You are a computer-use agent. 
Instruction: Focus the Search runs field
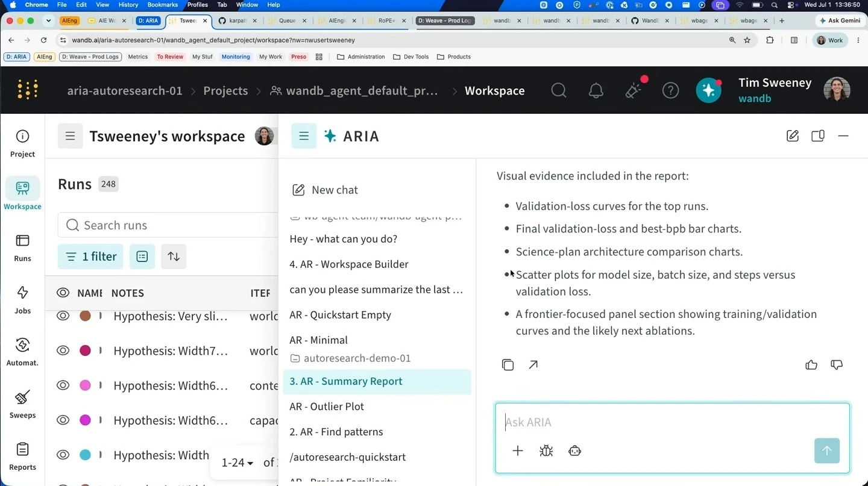point(168,225)
